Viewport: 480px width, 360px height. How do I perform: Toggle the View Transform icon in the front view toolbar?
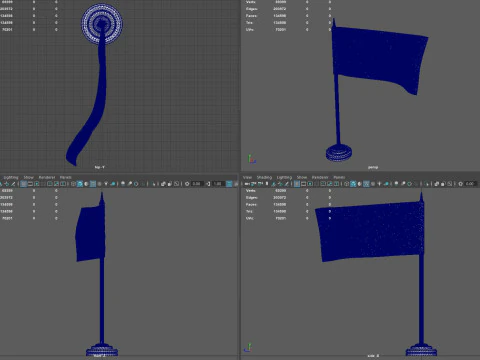point(229,184)
